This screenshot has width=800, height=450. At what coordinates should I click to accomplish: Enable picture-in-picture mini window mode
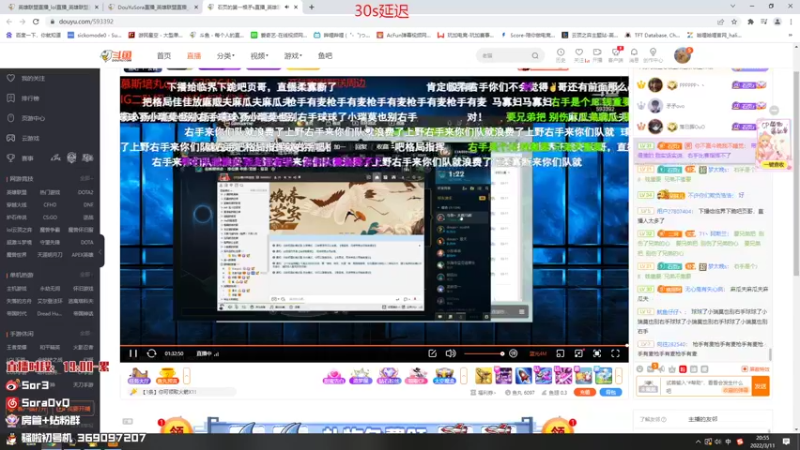[560, 353]
